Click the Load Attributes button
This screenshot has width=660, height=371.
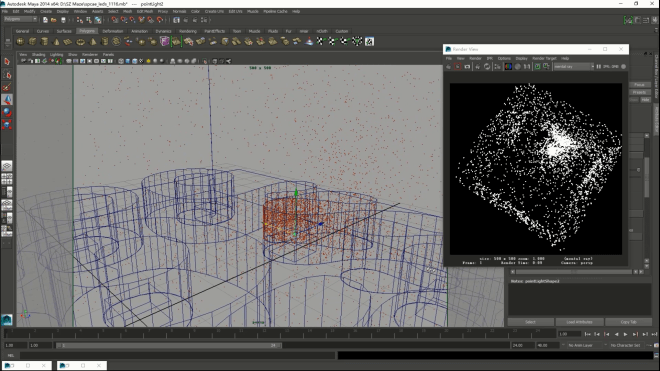[579, 322]
